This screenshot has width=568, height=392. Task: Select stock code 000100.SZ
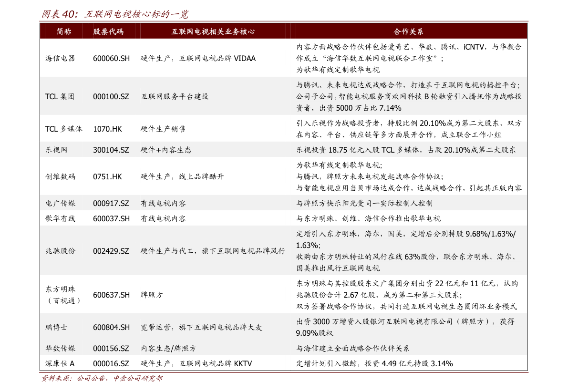click(x=111, y=96)
